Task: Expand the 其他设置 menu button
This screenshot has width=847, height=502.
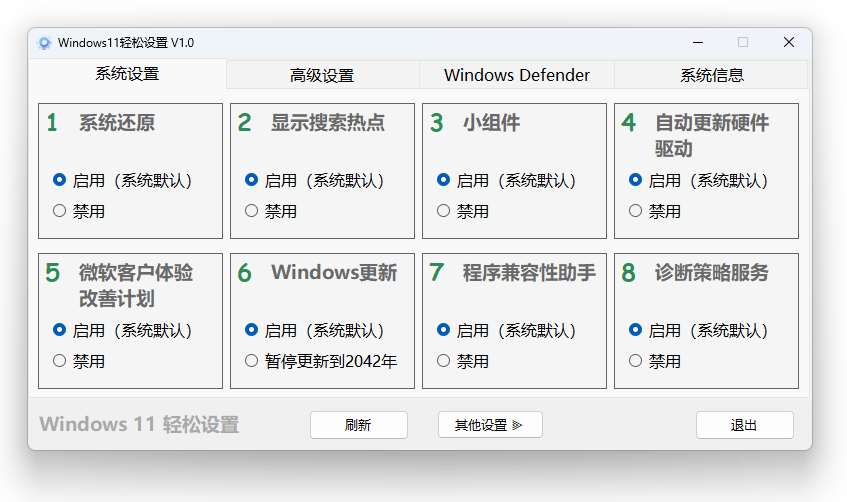Action: pos(490,425)
